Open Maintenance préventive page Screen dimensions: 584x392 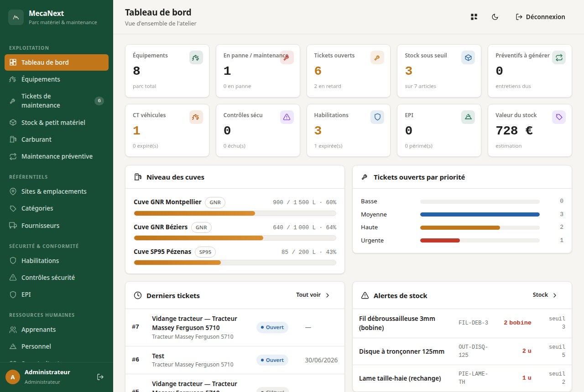57,156
